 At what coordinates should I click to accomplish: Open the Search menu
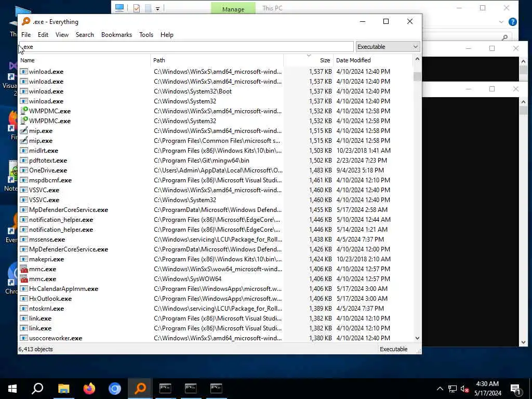[x=85, y=35]
